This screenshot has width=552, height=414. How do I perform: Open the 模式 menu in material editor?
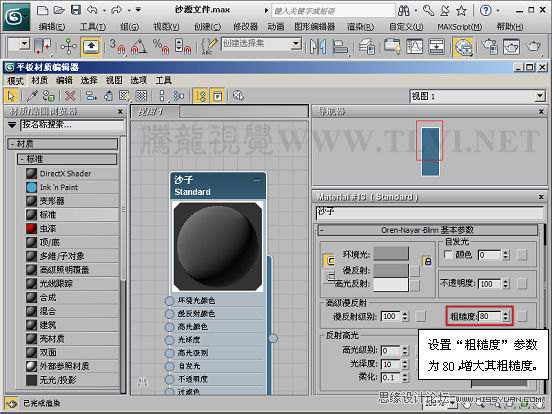point(15,81)
